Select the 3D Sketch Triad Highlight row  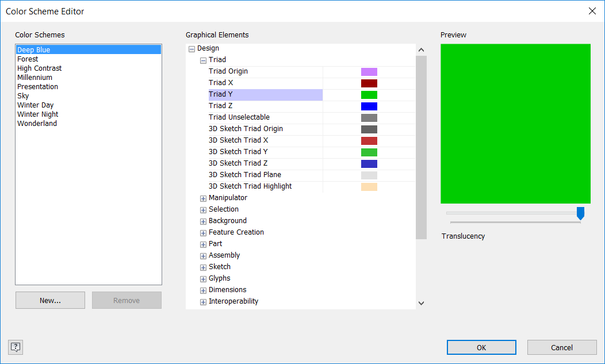pyautogui.click(x=266, y=186)
